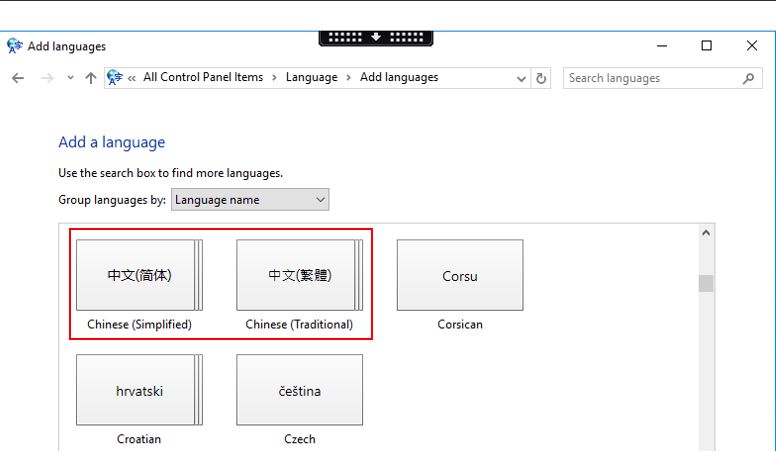Viewport: 776px width, 452px height.
Task: Click the remote session connection bar
Action: [x=376, y=38]
